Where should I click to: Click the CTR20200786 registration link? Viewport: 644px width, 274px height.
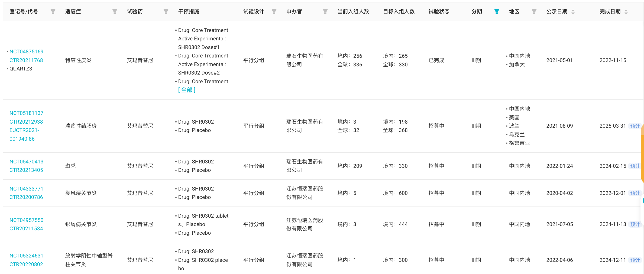pos(26,197)
